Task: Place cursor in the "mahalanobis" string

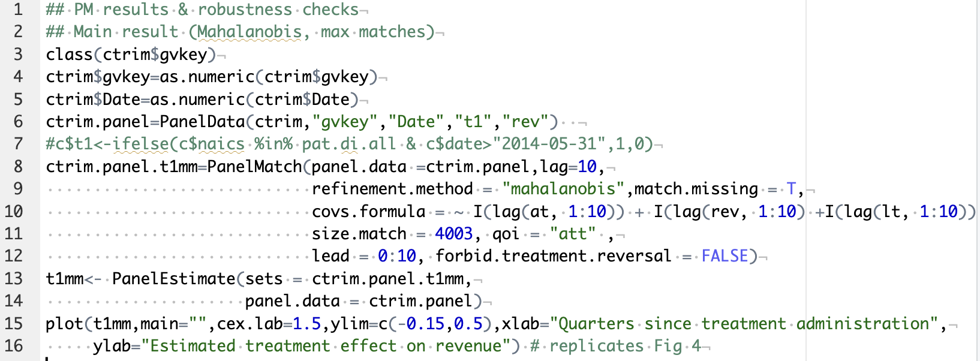Action: tap(563, 189)
